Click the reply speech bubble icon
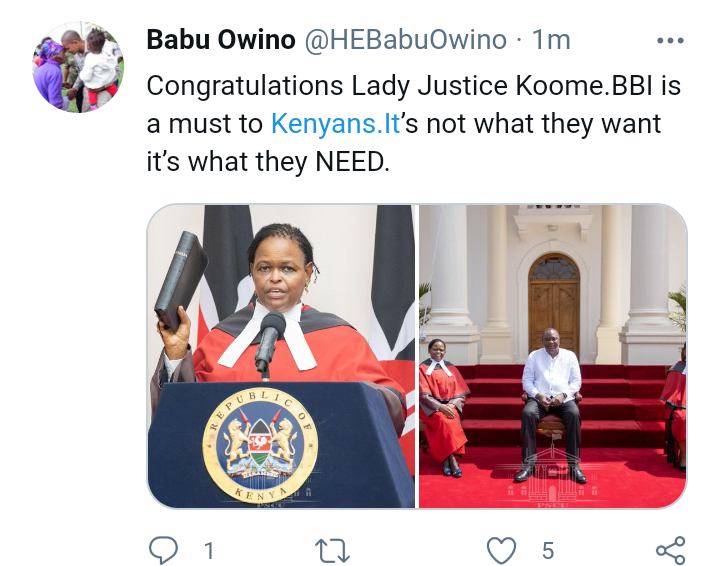The image size is (720, 566). click(x=163, y=549)
